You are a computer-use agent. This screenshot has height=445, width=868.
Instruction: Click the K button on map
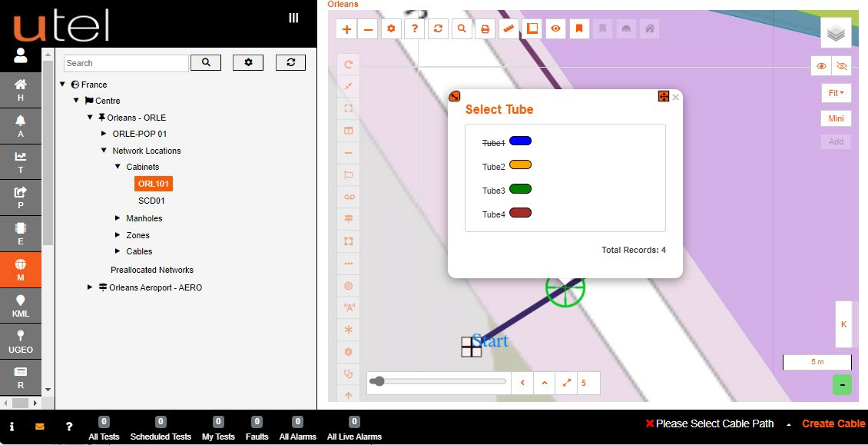(x=843, y=324)
